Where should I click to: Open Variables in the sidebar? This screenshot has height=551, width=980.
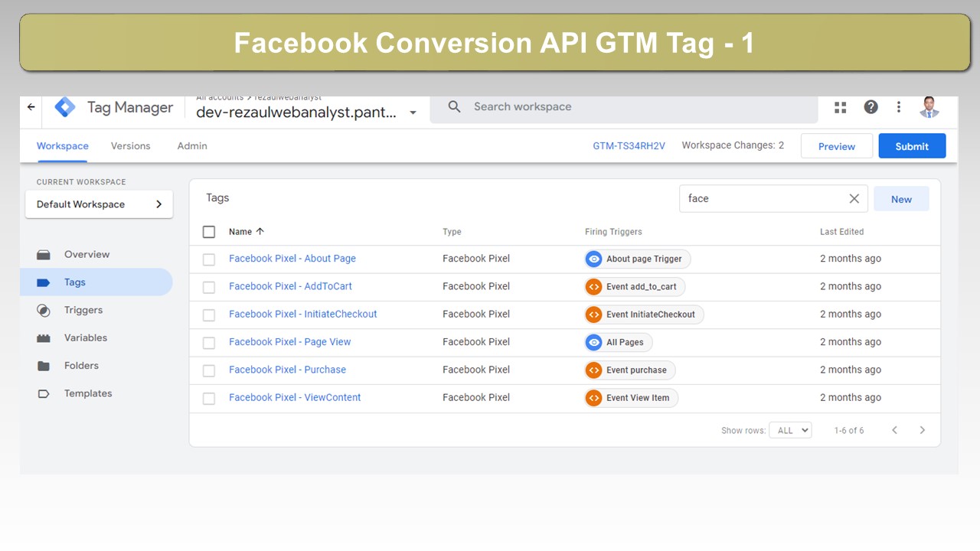[x=86, y=338]
